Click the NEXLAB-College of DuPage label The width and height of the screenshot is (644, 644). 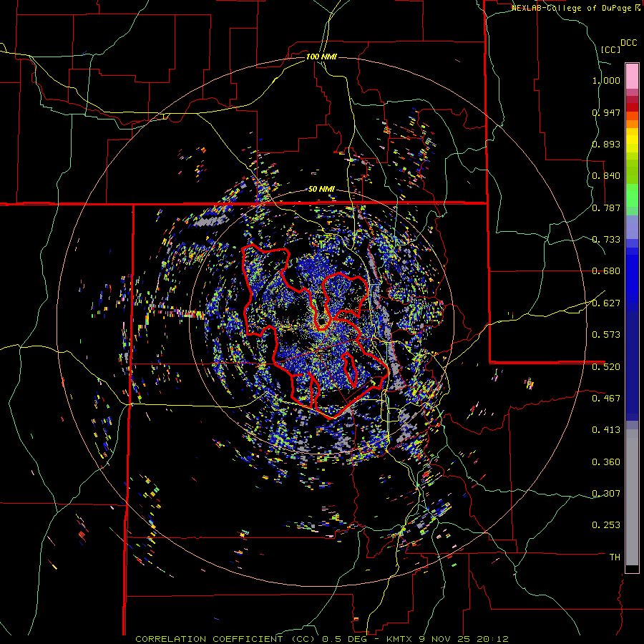572,8
